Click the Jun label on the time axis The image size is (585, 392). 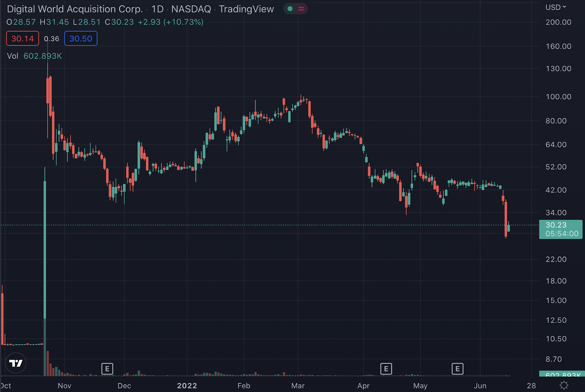click(480, 386)
